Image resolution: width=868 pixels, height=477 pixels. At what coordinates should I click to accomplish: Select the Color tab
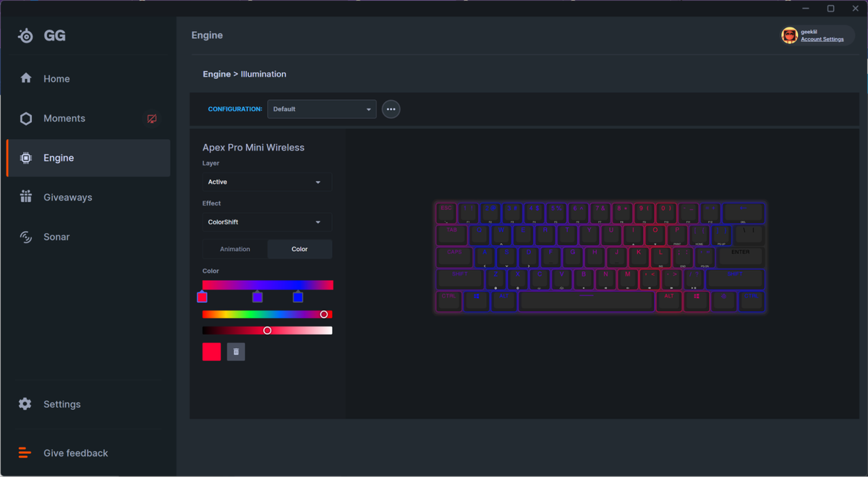pyautogui.click(x=299, y=248)
